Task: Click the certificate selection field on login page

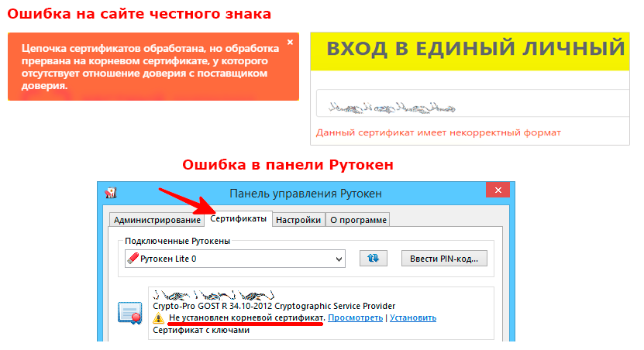Action: (472, 103)
